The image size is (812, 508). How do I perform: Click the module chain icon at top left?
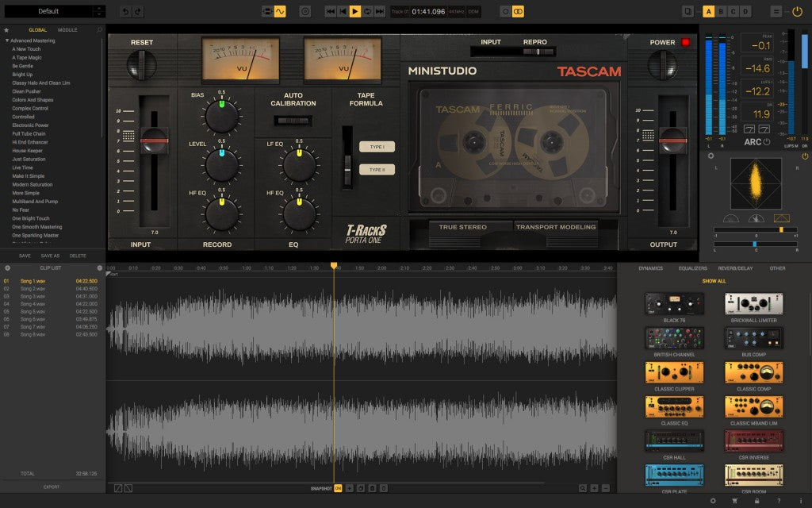pyautogui.click(x=267, y=10)
